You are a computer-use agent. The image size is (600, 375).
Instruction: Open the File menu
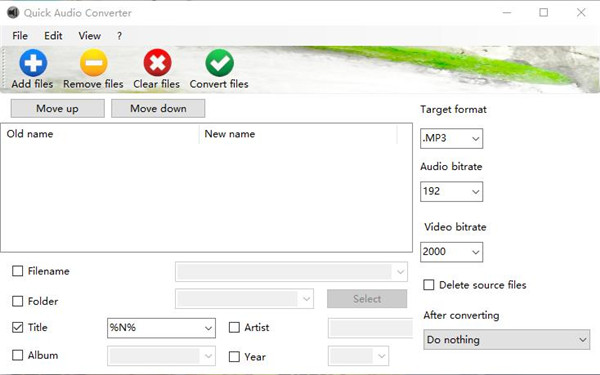pos(20,36)
